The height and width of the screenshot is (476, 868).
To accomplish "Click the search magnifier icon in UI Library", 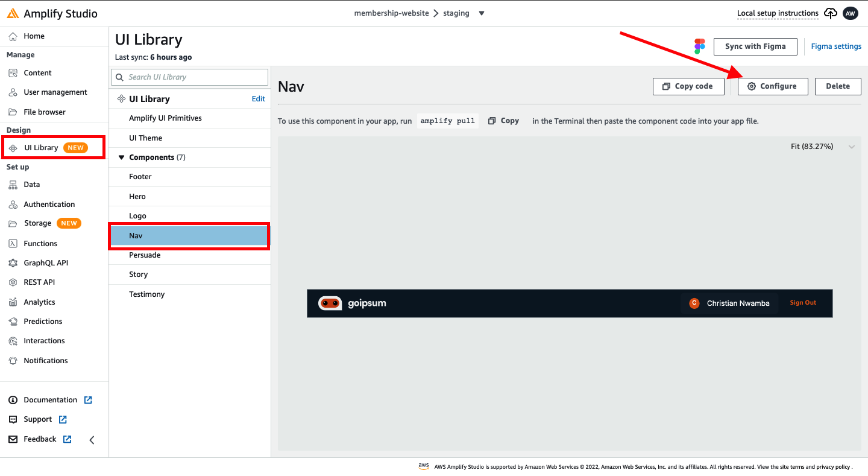I will pos(119,77).
